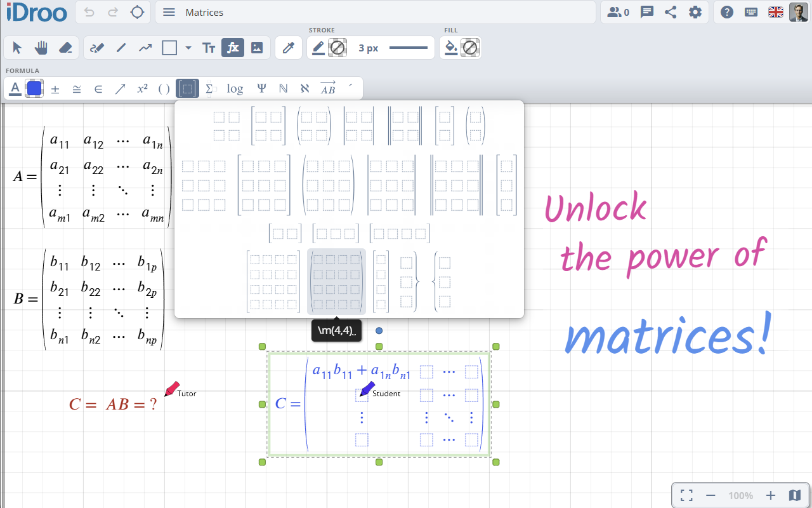The width and height of the screenshot is (812, 508).
Task: Select the Hand pan tool
Action: tap(41, 47)
